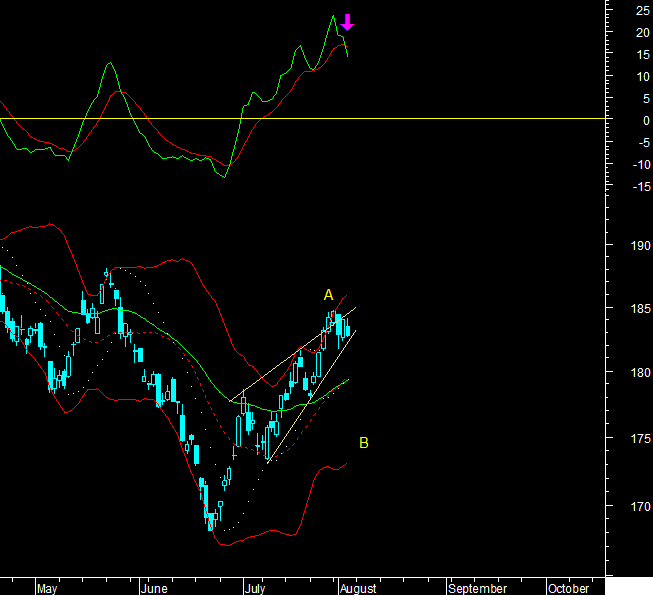Screen dimensions: 653x595
Task: Click the 20 indicator scale value
Action: click(x=643, y=32)
